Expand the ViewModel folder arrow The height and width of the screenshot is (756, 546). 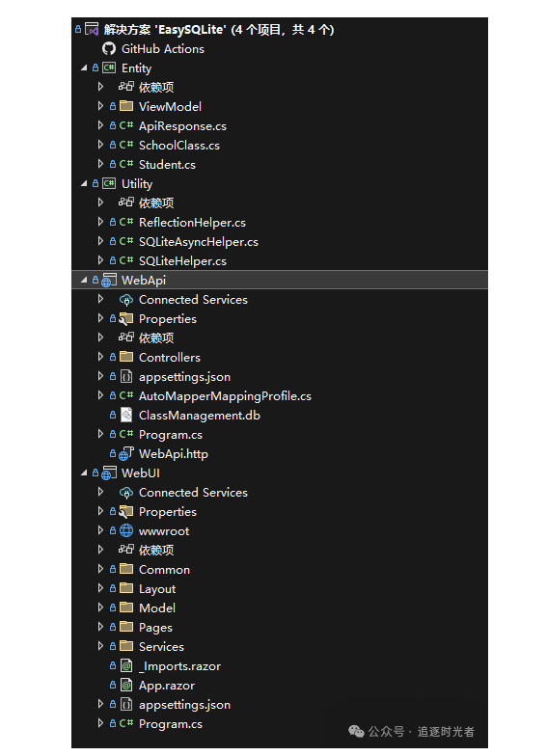(100, 106)
